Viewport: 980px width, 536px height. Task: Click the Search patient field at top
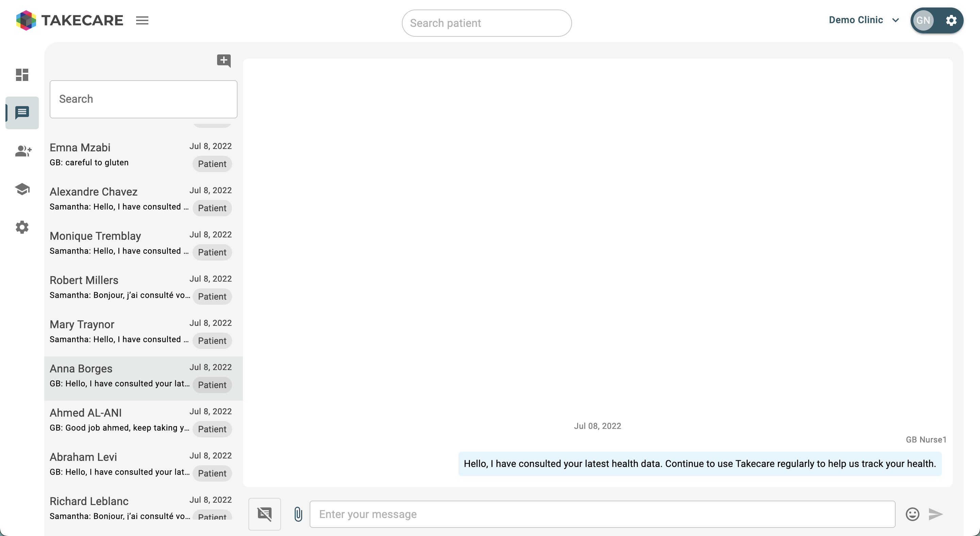click(486, 23)
